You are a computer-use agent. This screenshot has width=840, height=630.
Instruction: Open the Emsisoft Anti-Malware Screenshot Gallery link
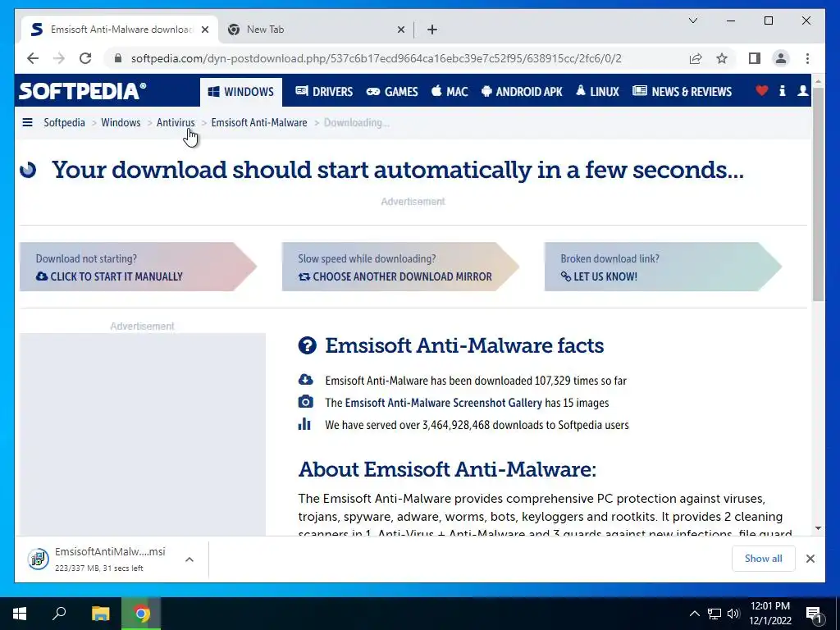pyautogui.click(x=444, y=403)
